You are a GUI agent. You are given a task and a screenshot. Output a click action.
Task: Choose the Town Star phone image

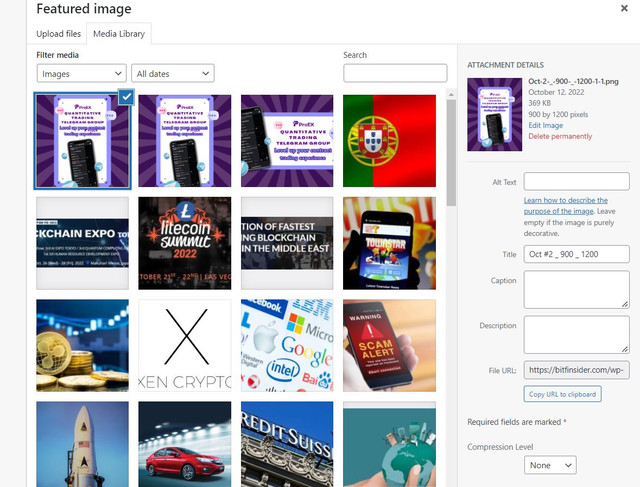389,243
